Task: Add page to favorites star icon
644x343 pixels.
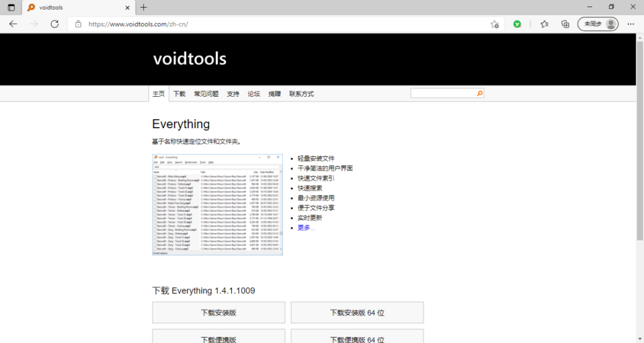Action: [x=494, y=24]
